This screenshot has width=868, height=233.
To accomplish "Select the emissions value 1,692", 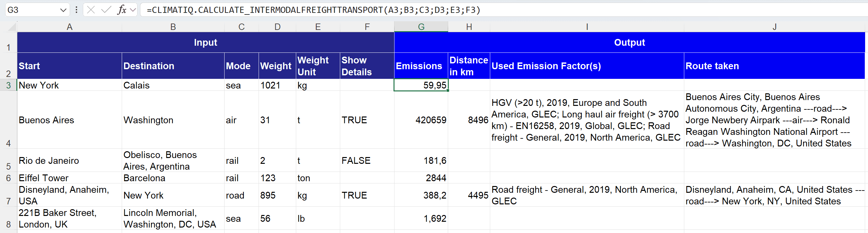I will (x=421, y=218).
